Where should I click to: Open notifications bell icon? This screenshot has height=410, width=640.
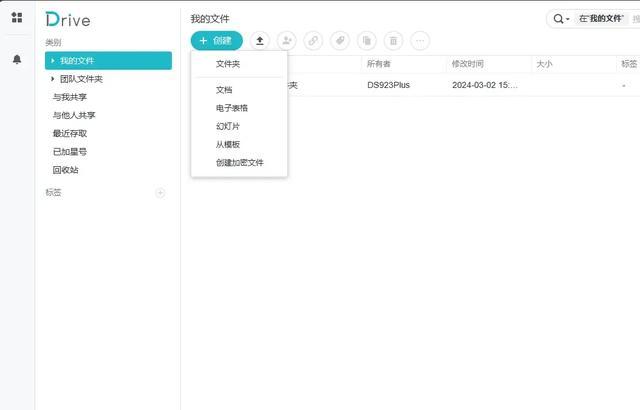pos(17,59)
